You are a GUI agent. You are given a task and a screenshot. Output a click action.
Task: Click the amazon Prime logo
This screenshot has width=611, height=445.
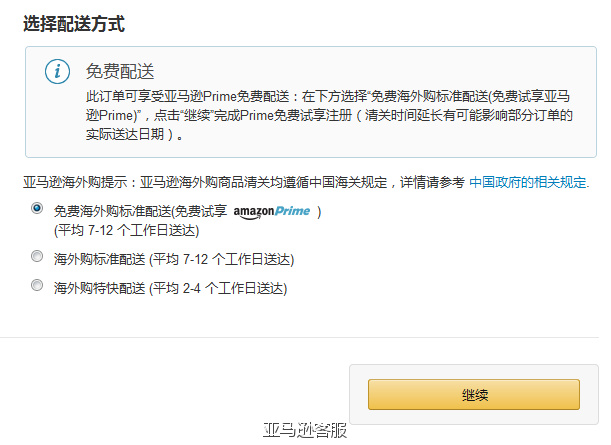(x=272, y=212)
